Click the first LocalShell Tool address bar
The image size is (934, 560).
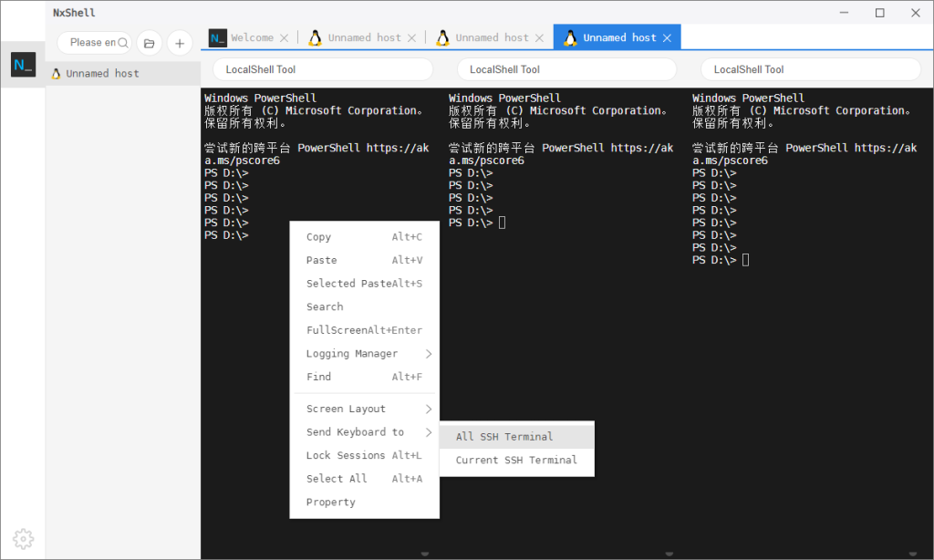coord(322,68)
